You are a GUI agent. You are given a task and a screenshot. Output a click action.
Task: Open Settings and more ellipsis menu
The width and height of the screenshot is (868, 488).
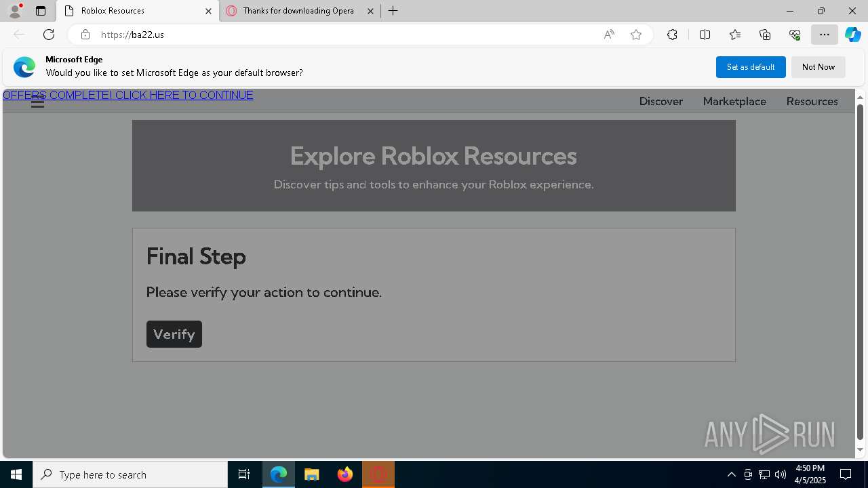click(x=825, y=35)
